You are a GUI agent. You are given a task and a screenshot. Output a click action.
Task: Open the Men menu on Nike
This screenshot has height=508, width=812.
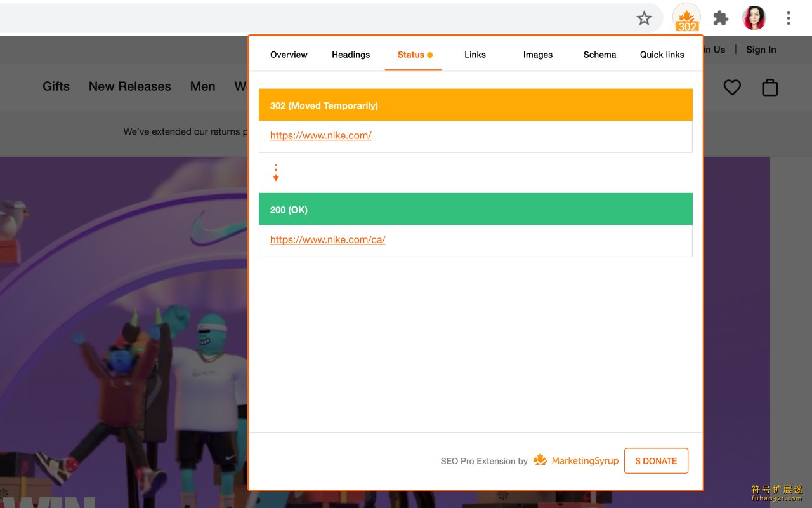point(203,86)
